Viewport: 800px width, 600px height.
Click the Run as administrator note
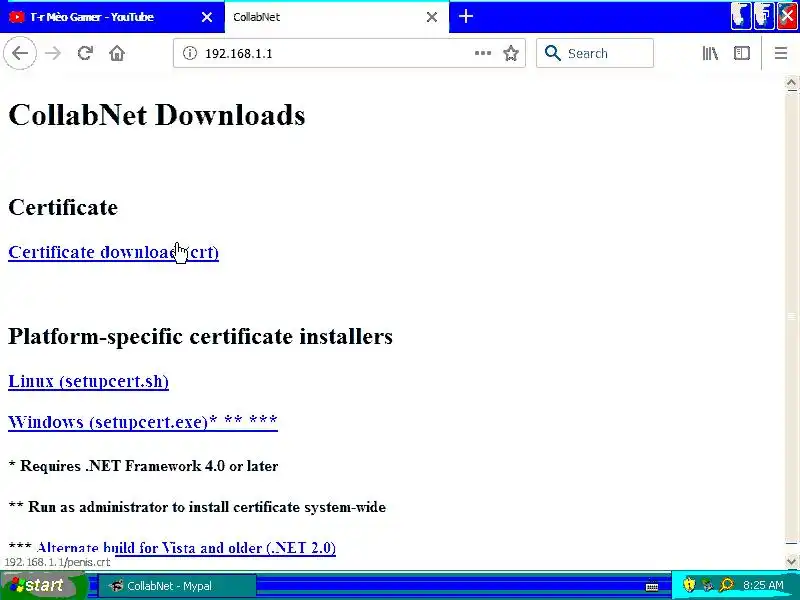[x=197, y=507]
